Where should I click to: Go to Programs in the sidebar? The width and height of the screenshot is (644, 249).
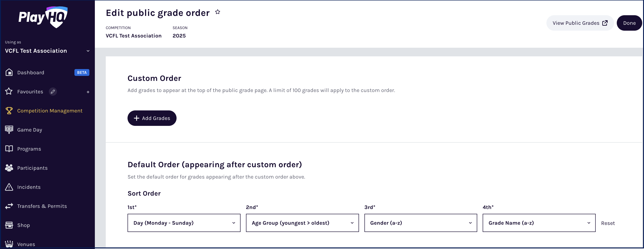pos(29,149)
